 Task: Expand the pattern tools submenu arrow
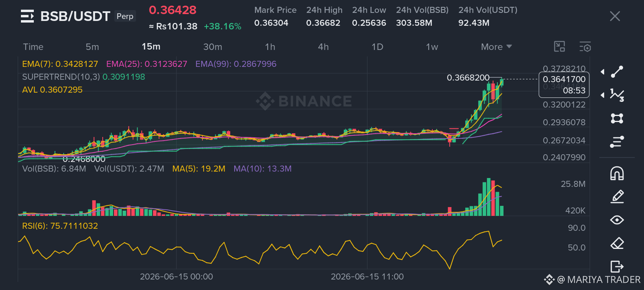[603, 95]
